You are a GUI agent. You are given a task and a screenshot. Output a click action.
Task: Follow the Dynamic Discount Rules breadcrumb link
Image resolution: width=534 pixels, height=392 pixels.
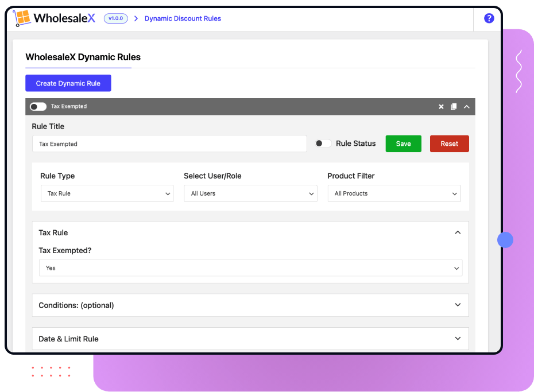[183, 18]
